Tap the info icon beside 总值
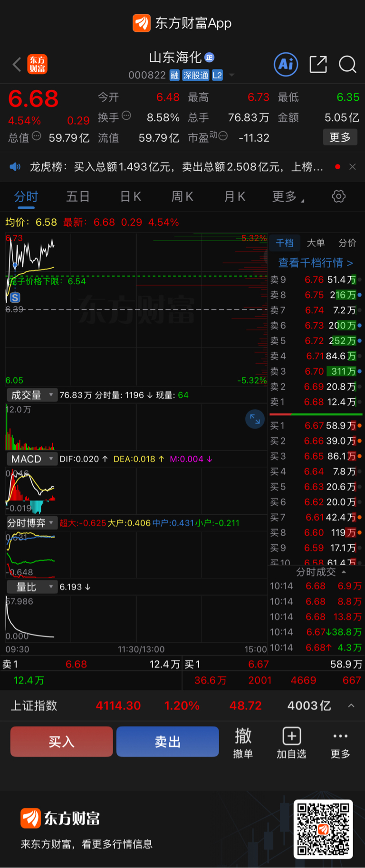The width and height of the screenshot is (365, 868). 37,136
